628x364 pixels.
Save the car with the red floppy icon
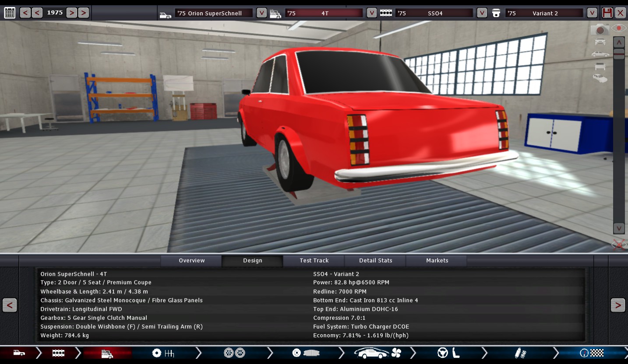pos(607,13)
